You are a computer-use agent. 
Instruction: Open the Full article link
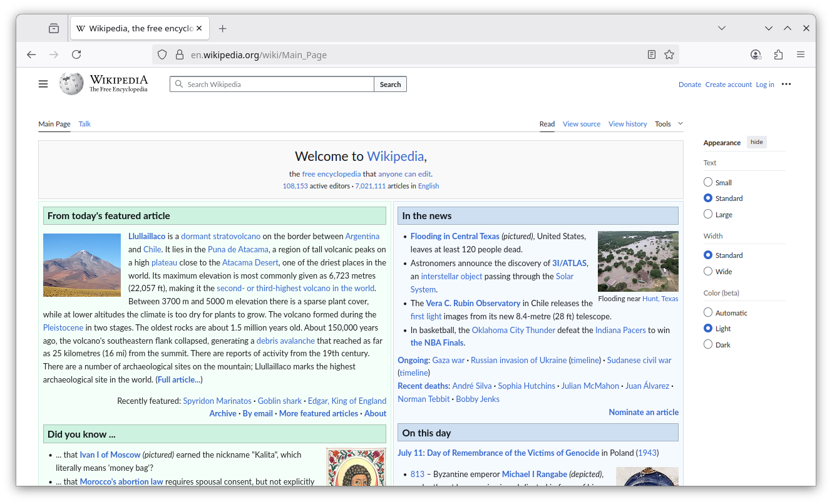(x=179, y=379)
